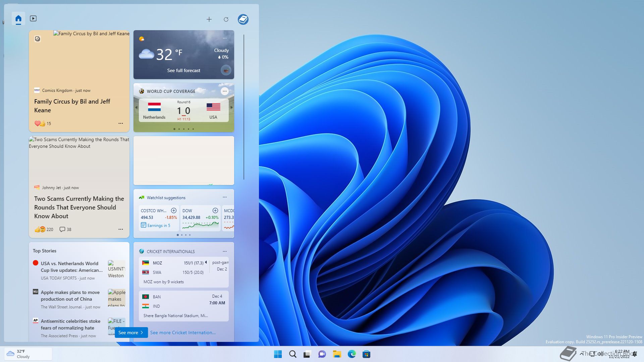Open Chat app on taskbar
Viewport: 644px width, 362px height.
pyautogui.click(x=322, y=354)
